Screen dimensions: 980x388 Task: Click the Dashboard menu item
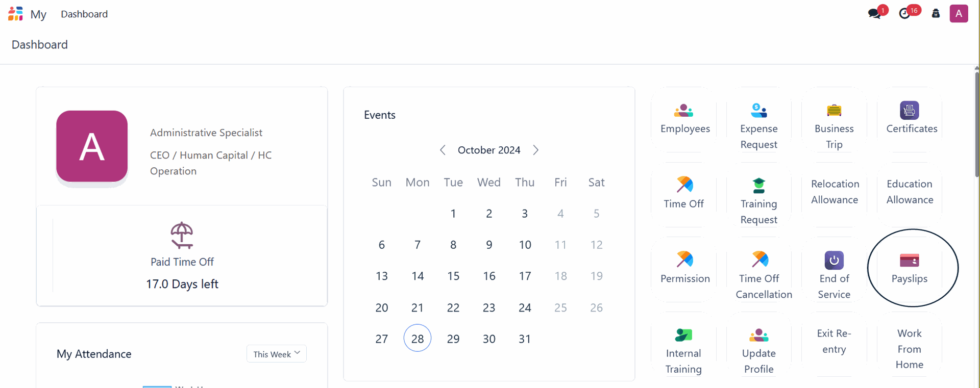click(84, 14)
